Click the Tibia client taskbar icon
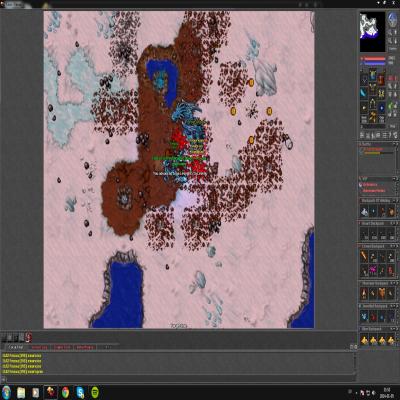 [x=51, y=392]
